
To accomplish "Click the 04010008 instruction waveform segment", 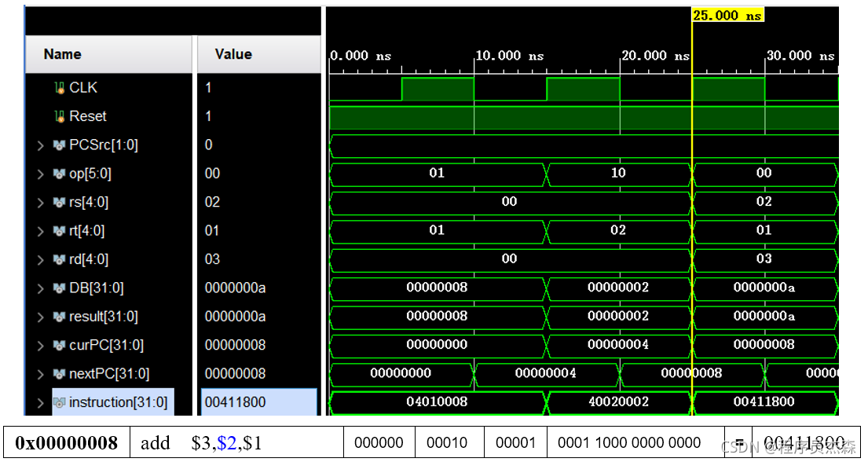I will coord(437,402).
